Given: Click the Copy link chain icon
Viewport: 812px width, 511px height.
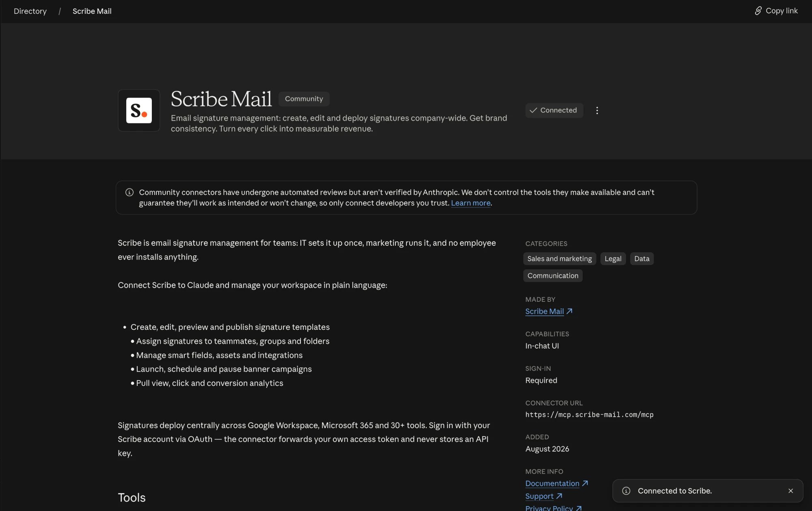Looking at the screenshot, I should pyautogui.click(x=758, y=11).
